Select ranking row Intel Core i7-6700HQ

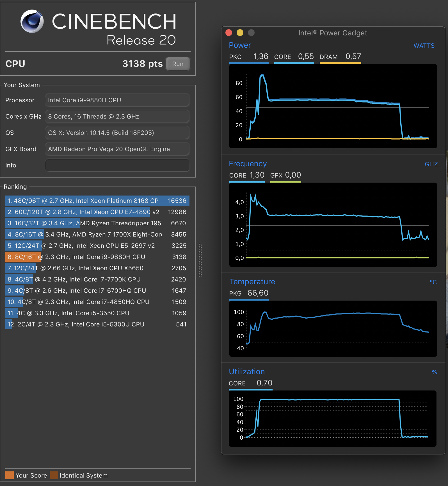(97, 291)
